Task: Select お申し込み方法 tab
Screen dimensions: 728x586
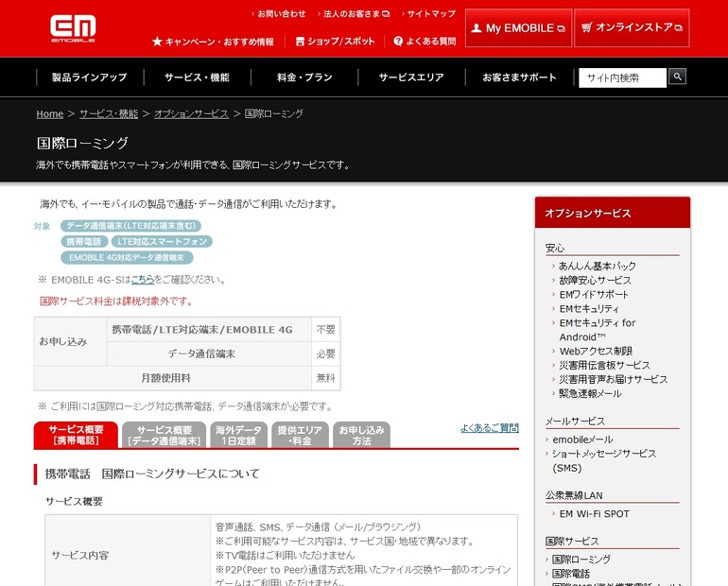Action: tap(361, 435)
